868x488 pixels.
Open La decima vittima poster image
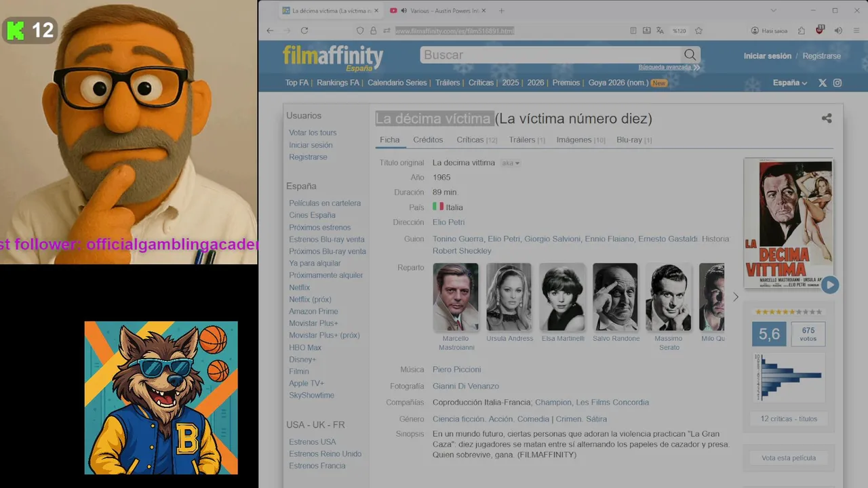point(788,224)
